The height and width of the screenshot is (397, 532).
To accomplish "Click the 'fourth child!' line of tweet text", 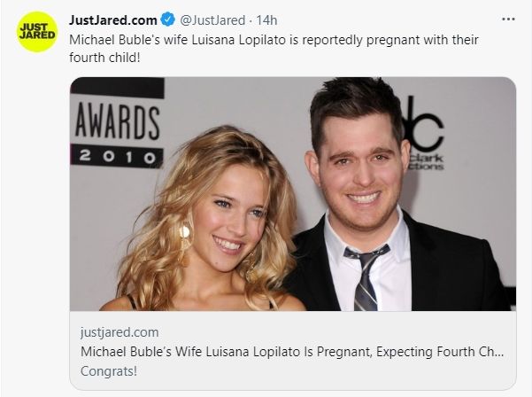I will click(x=104, y=58).
